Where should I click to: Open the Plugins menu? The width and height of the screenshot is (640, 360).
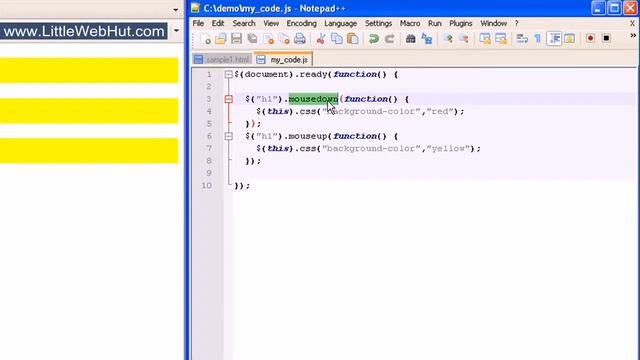[x=460, y=23]
